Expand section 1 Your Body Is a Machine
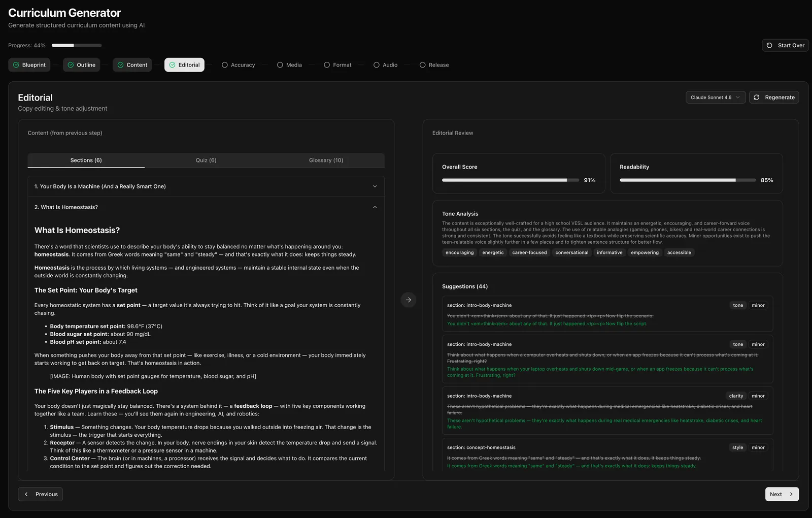The width and height of the screenshot is (812, 518). pos(206,186)
